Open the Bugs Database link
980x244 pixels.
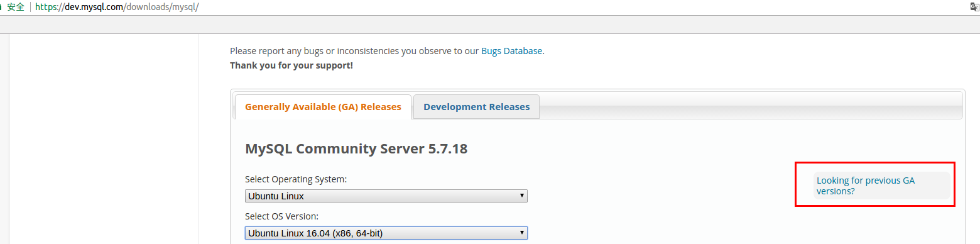pyautogui.click(x=511, y=51)
